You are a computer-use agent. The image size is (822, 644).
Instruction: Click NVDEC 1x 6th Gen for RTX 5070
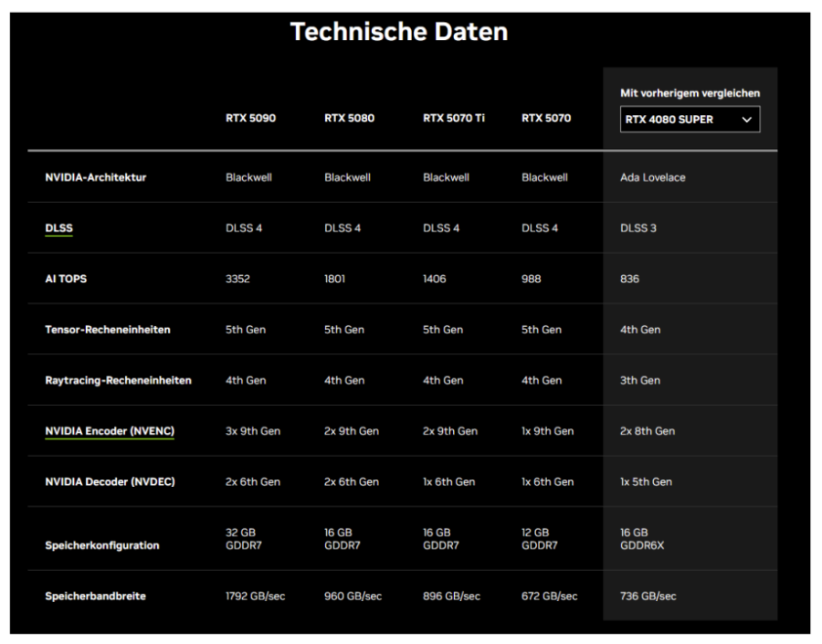547,482
